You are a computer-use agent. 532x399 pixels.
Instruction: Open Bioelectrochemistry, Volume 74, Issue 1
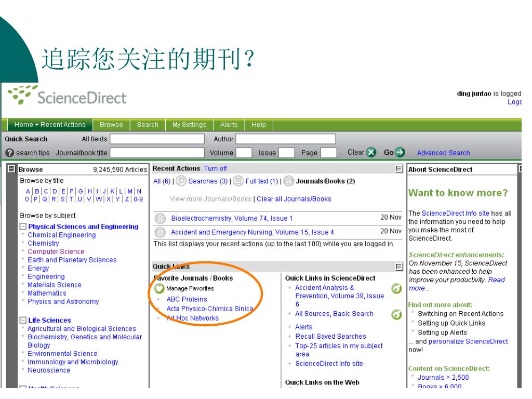point(232,218)
